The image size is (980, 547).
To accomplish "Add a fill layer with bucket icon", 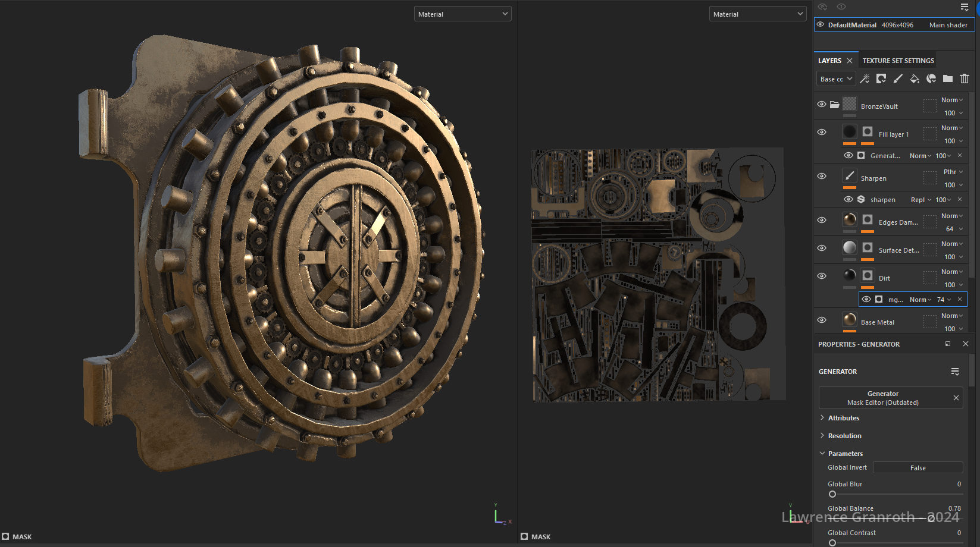I will coord(915,78).
